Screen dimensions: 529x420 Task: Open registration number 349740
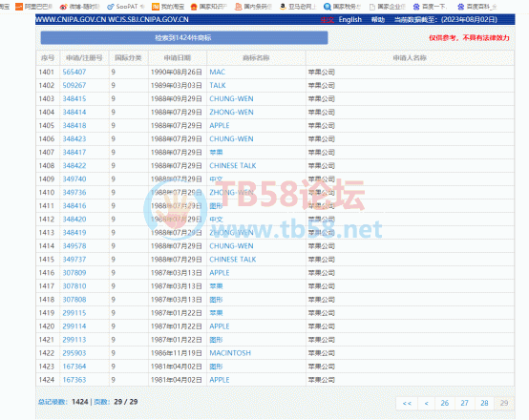click(74, 179)
